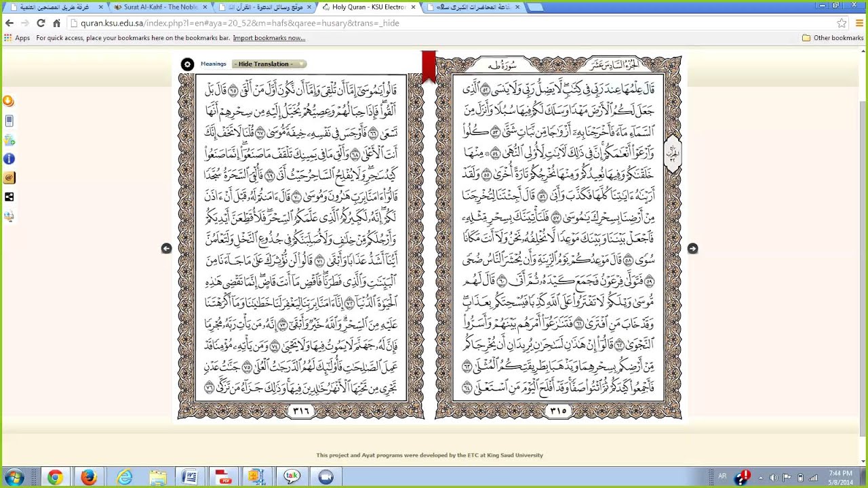Open Microsoft Word from the taskbar
868x488 pixels.
click(x=190, y=477)
